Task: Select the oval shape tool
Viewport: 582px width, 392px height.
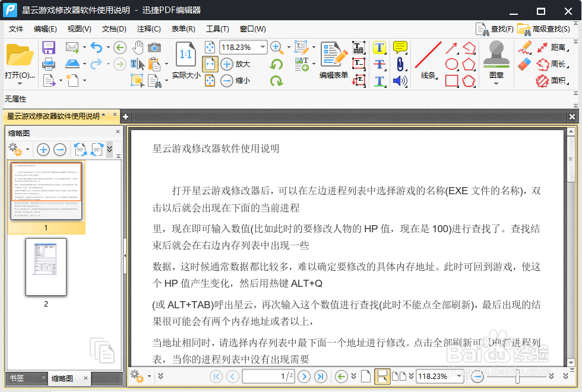Action: pos(451,64)
